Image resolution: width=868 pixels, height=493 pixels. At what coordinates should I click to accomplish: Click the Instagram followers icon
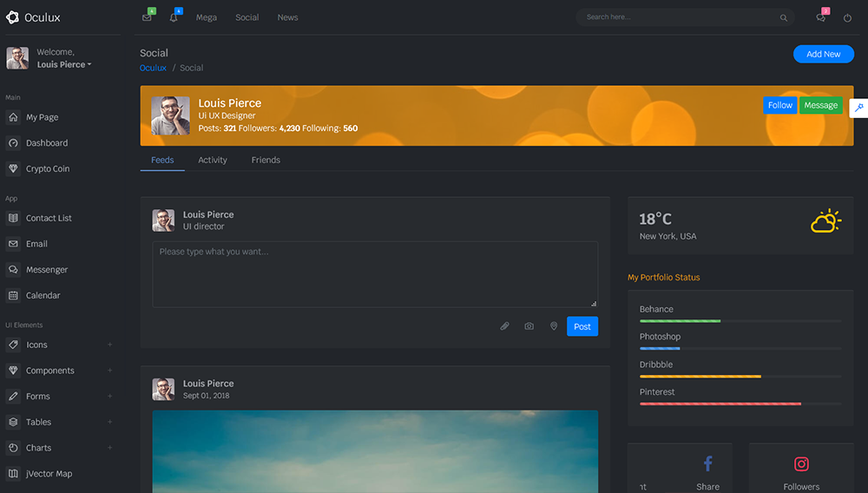pos(801,464)
